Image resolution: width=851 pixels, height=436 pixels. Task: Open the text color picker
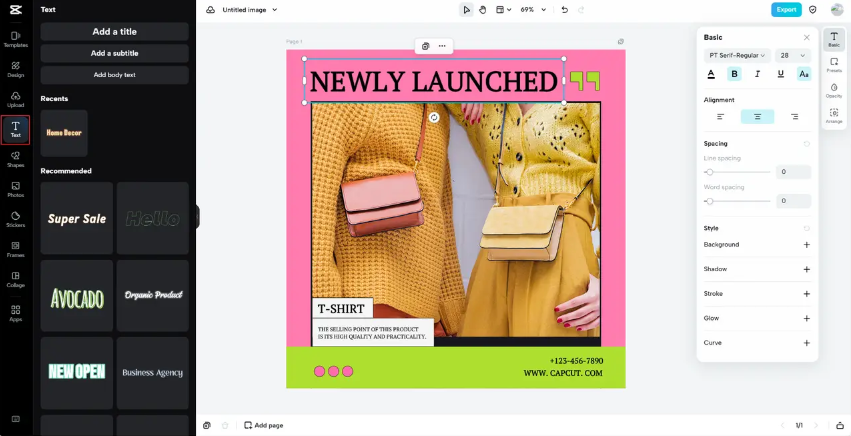(x=711, y=74)
